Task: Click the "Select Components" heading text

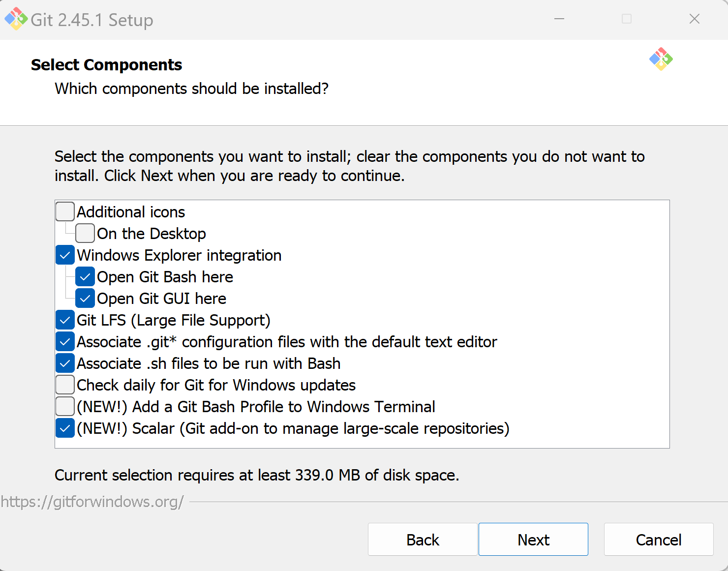Action: pos(106,65)
